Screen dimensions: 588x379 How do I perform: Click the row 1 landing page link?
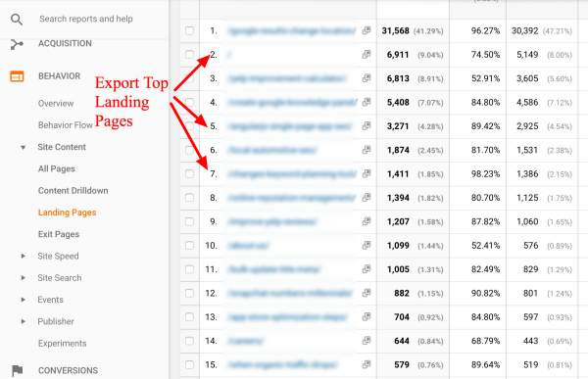pyautogui.click(x=292, y=30)
